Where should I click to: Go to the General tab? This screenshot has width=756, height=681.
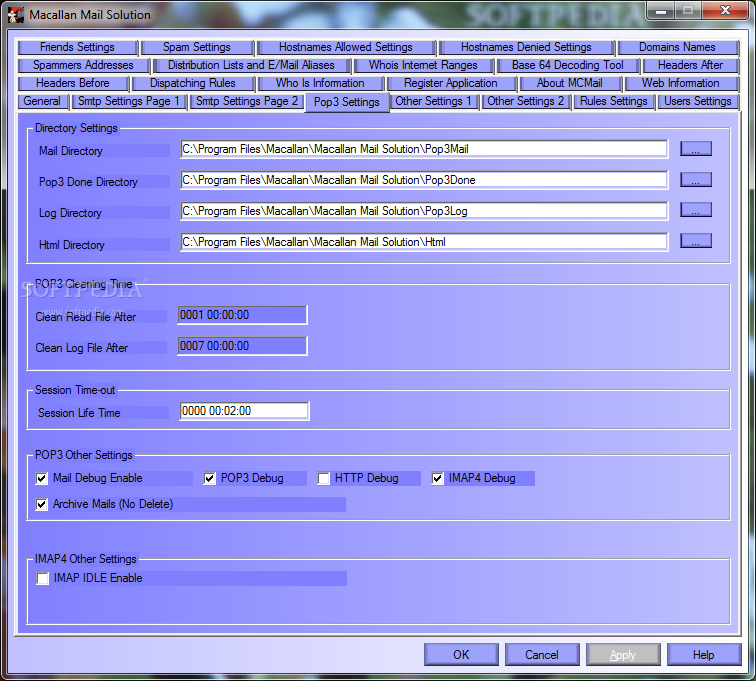point(42,101)
